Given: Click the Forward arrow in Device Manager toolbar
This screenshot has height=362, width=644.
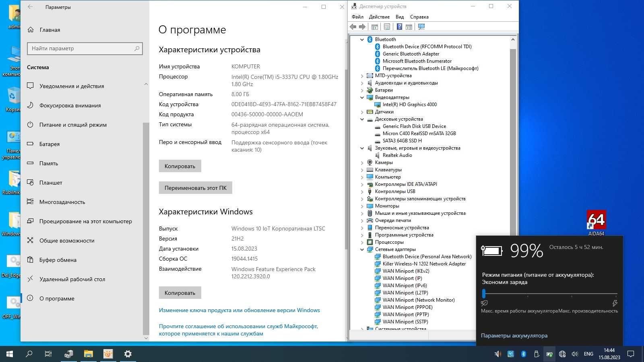Looking at the screenshot, I should [362, 27].
